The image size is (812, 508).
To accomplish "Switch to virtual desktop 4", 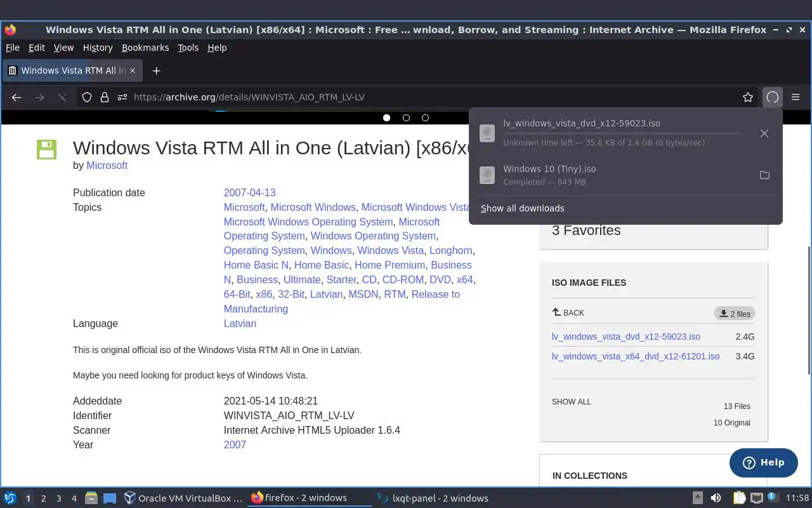I will coord(74,498).
